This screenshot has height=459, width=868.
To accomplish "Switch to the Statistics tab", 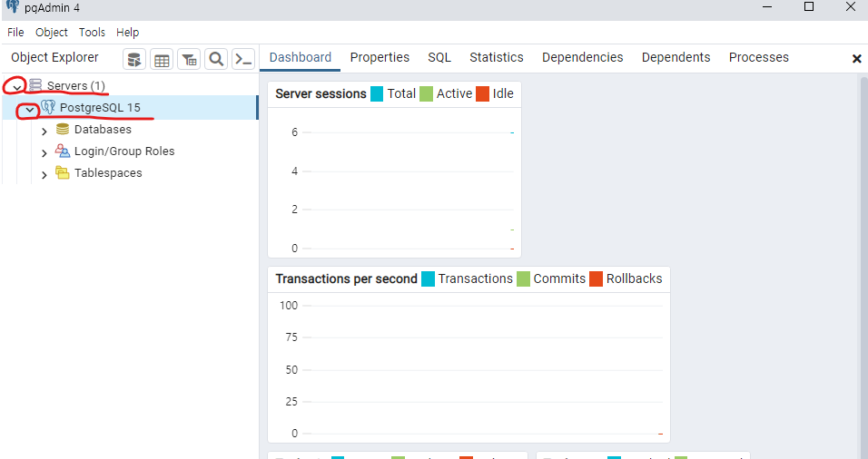I will tap(497, 57).
